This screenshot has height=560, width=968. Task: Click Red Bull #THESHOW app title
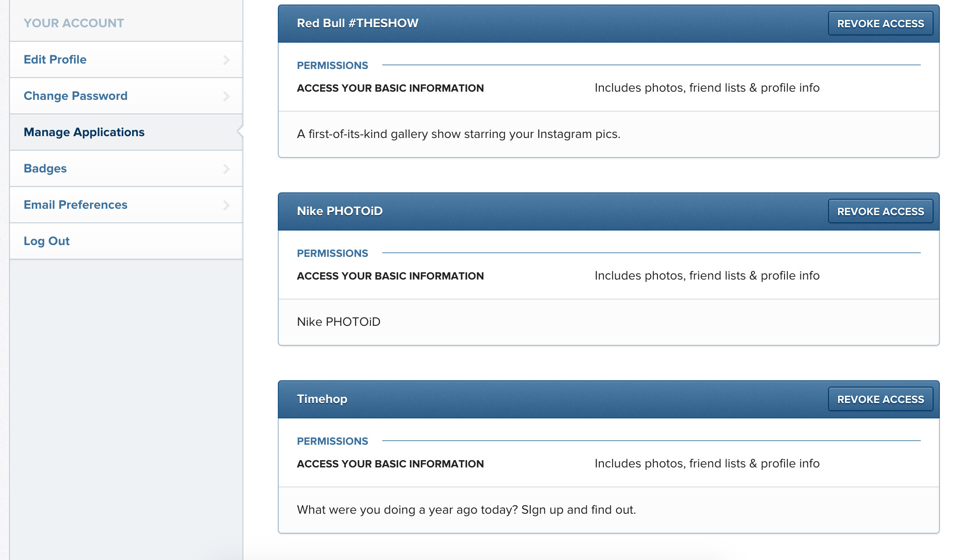point(358,23)
